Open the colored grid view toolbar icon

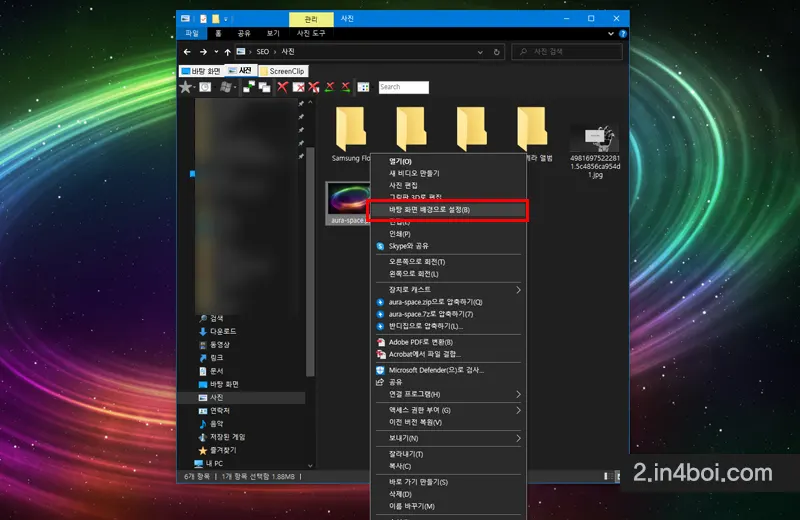363,87
